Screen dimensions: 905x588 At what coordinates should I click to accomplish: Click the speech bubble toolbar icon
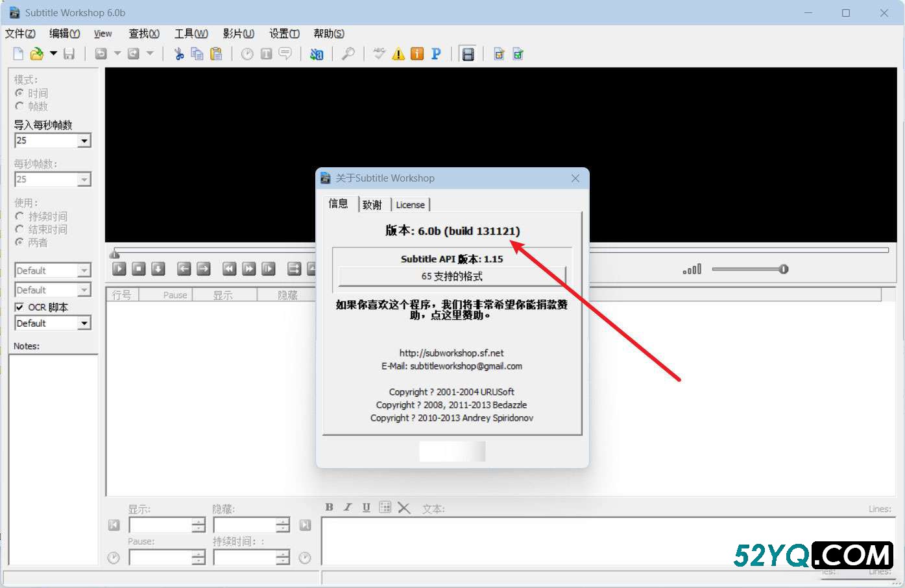tap(285, 54)
